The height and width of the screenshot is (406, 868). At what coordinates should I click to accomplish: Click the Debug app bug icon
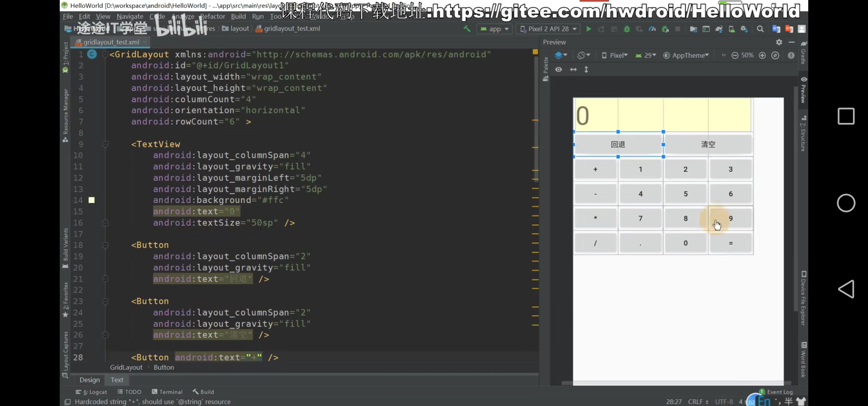(x=627, y=29)
